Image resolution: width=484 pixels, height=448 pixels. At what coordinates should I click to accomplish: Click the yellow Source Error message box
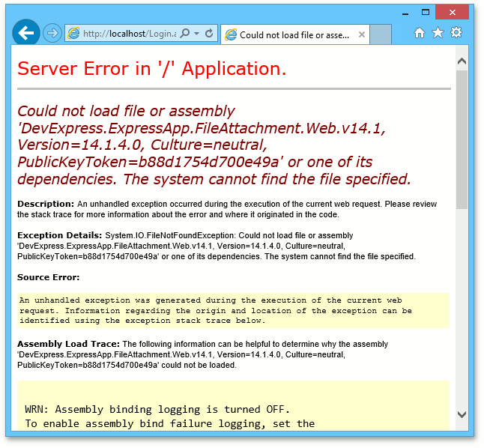pyautogui.click(x=232, y=310)
